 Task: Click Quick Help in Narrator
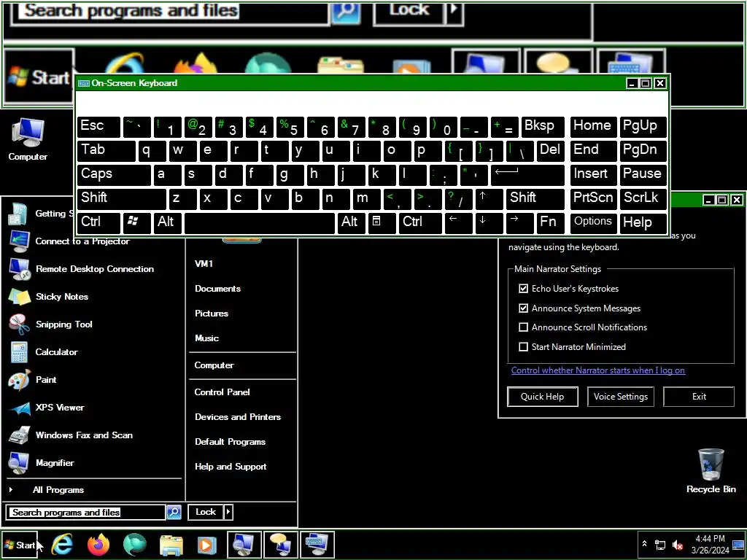pyautogui.click(x=543, y=397)
